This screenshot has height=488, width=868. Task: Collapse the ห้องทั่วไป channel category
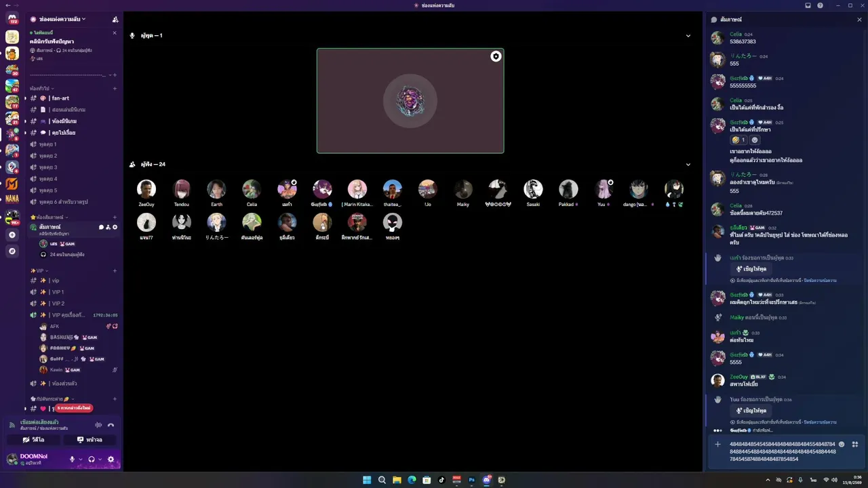click(x=42, y=89)
